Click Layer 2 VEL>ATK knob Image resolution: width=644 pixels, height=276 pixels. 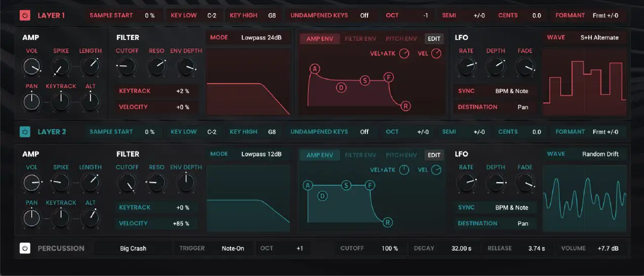click(x=404, y=170)
